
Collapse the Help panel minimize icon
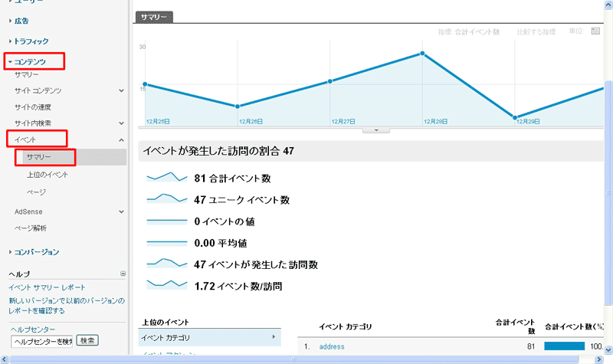[123, 274]
